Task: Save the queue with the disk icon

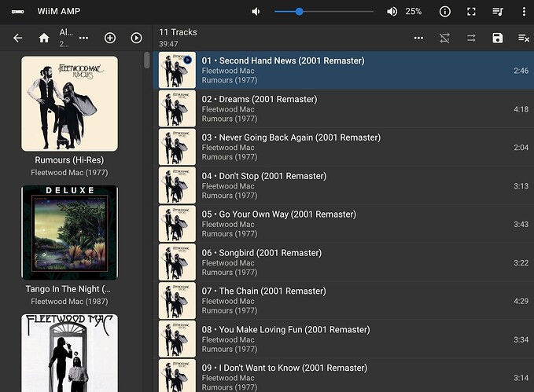Action: (498, 38)
